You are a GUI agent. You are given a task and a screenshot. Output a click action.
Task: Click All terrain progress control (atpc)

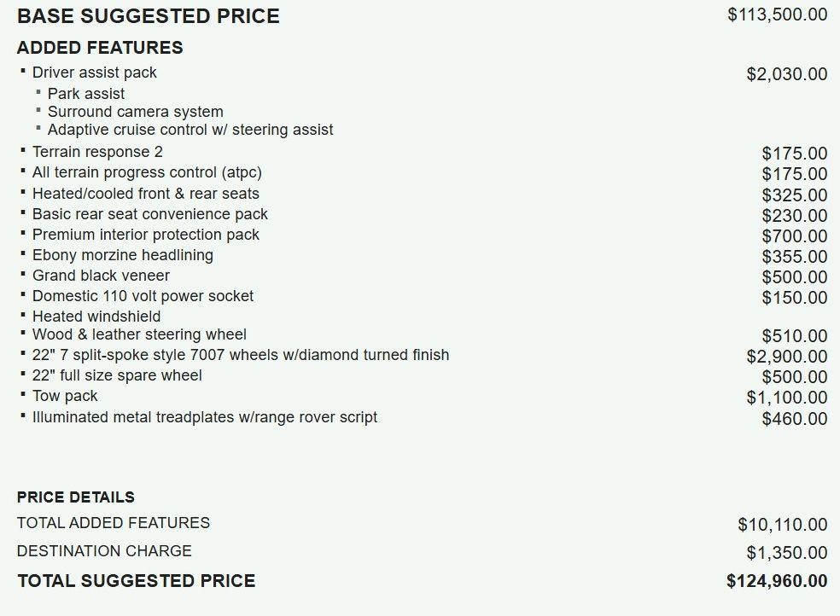pos(147,172)
